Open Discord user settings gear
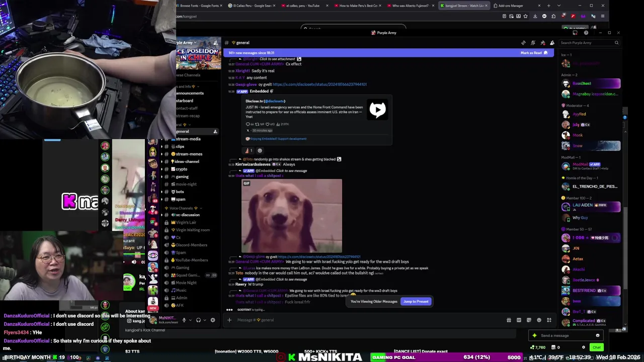Image resolution: width=644 pixels, height=362 pixels. [213, 320]
